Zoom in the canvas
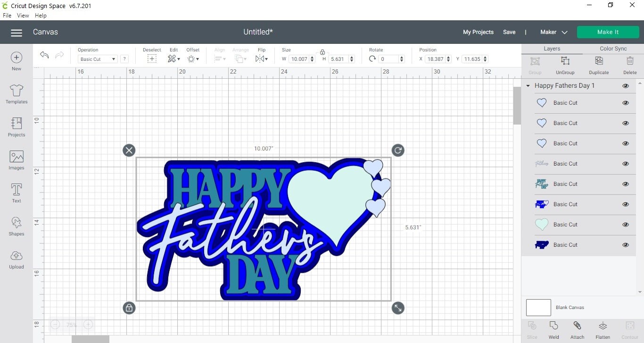Screen dimensions: 644x343 pyautogui.click(x=88, y=325)
